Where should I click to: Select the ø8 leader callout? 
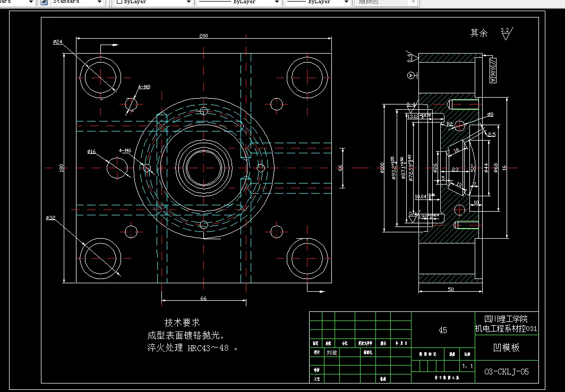tap(490, 115)
